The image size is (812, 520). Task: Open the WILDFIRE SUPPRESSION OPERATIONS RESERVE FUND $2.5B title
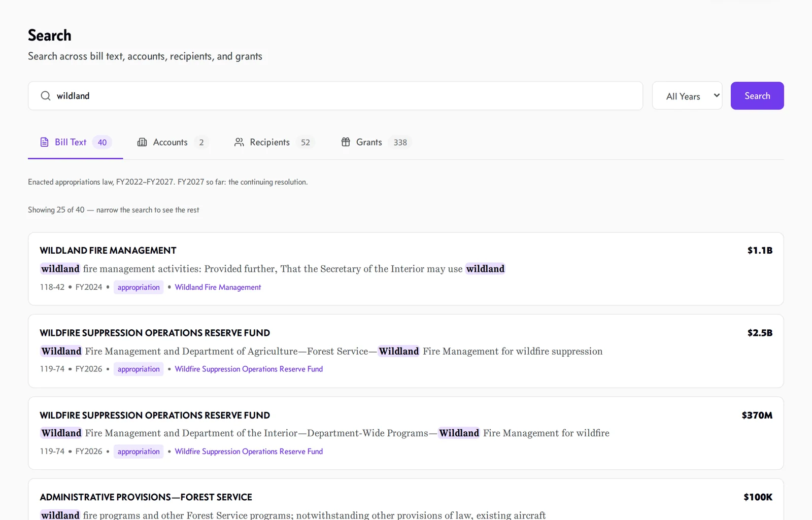click(x=155, y=333)
